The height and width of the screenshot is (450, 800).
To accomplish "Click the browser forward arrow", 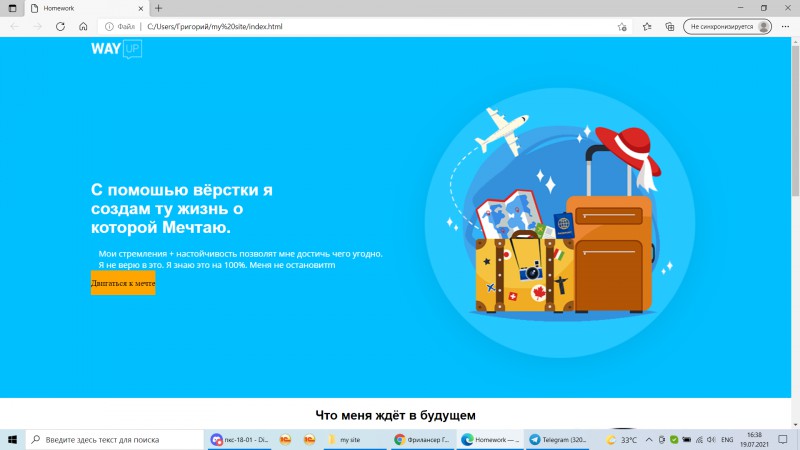I will 37,27.
